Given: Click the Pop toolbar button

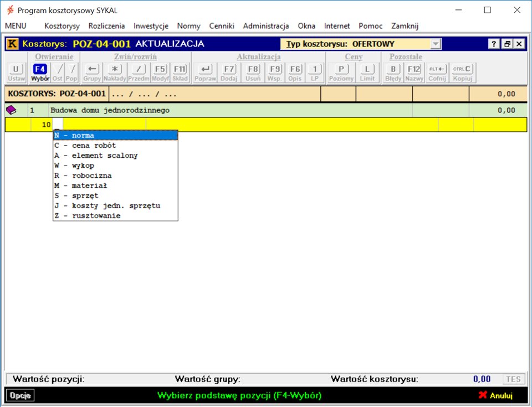Looking at the screenshot, I should tap(71, 73).
